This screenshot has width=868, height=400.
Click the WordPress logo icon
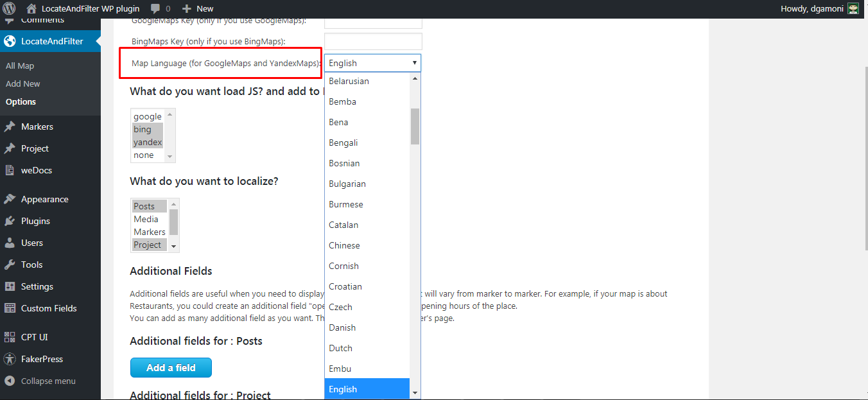(9, 9)
